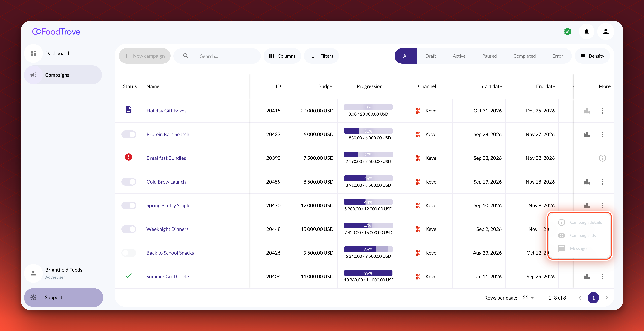644x331 pixels.
Task: Toggle the Back to School Snacks switch
Action: pos(128,253)
